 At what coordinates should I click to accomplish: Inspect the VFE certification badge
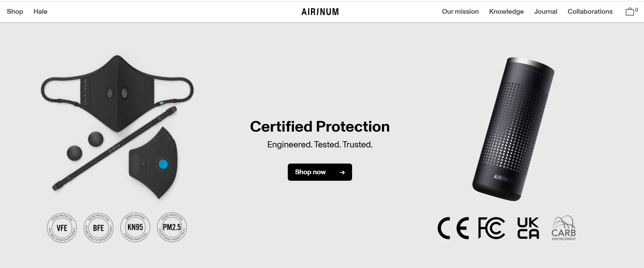pos(62,227)
